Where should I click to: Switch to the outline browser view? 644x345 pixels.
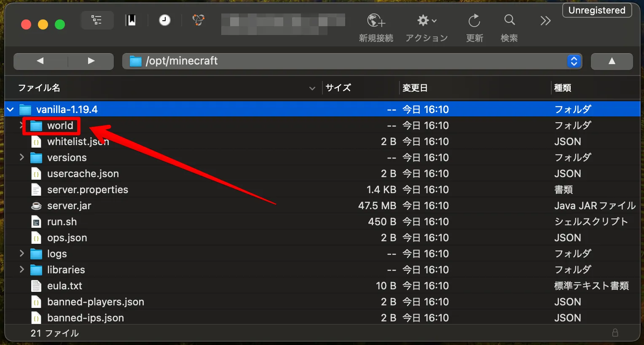tap(97, 20)
